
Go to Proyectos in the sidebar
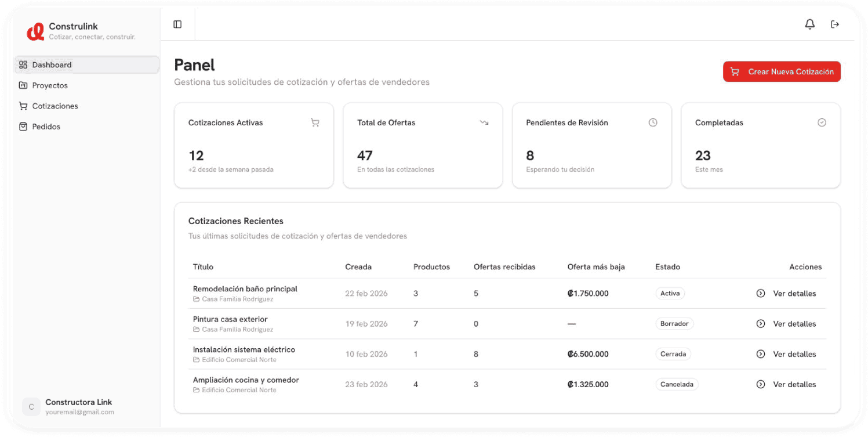[50, 85]
